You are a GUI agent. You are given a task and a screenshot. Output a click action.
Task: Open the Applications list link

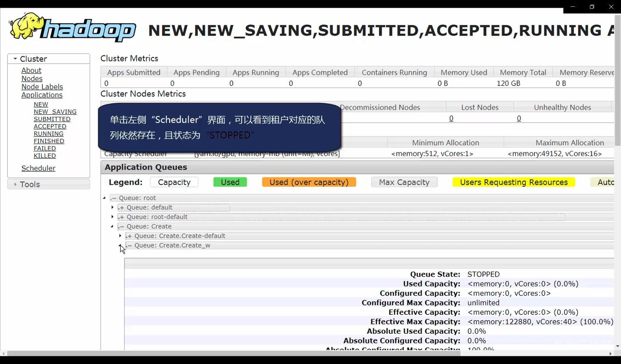pos(42,95)
